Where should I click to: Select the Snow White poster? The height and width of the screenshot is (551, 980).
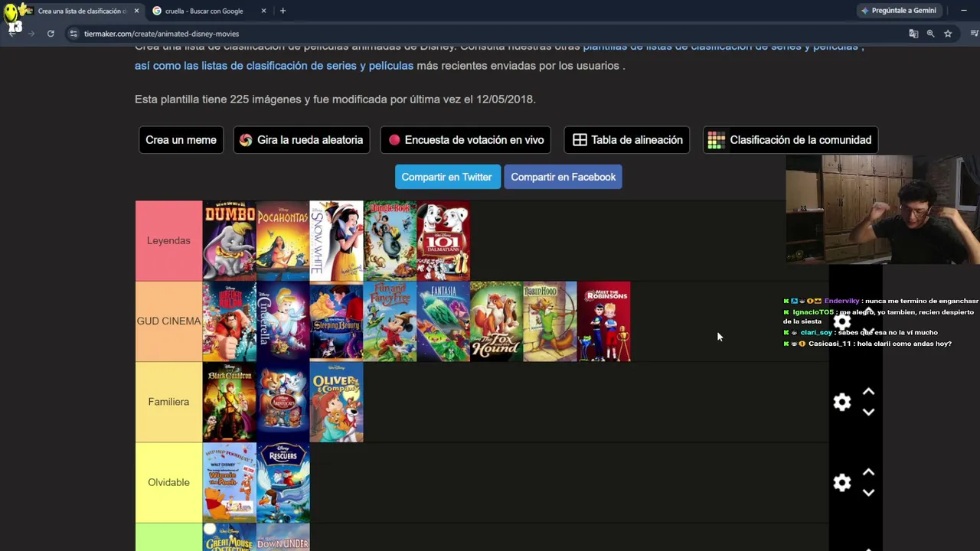click(336, 241)
